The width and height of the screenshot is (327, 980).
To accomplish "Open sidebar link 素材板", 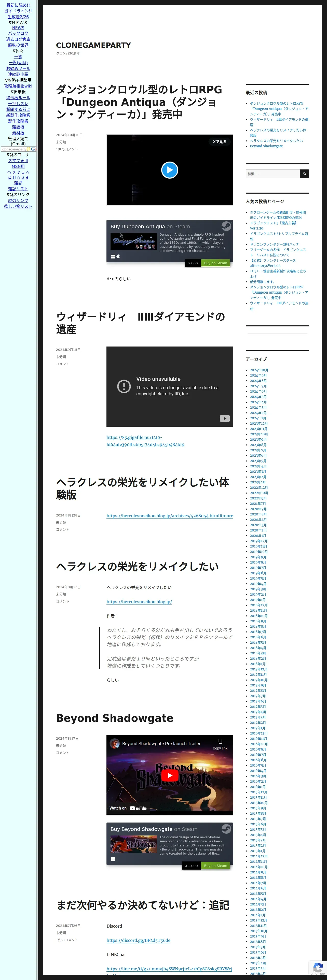I will [18, 133].
